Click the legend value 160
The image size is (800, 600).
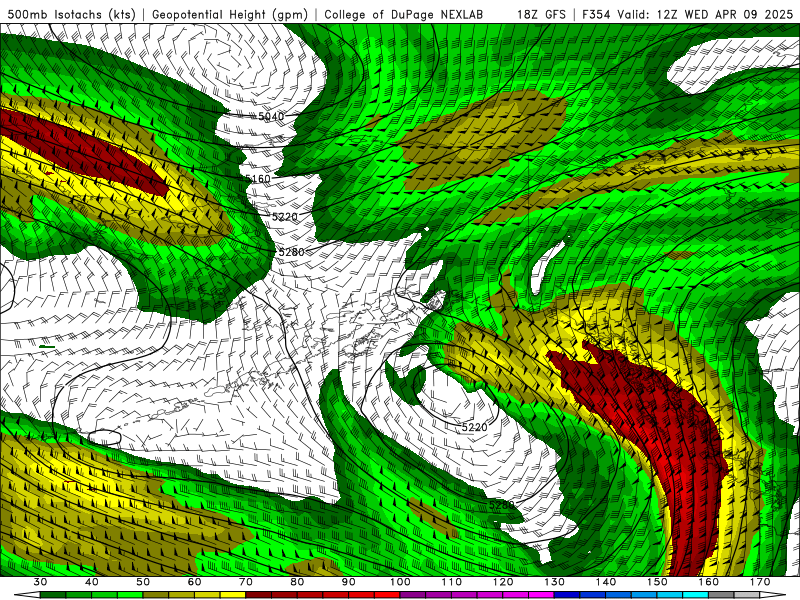pos(709,582)
